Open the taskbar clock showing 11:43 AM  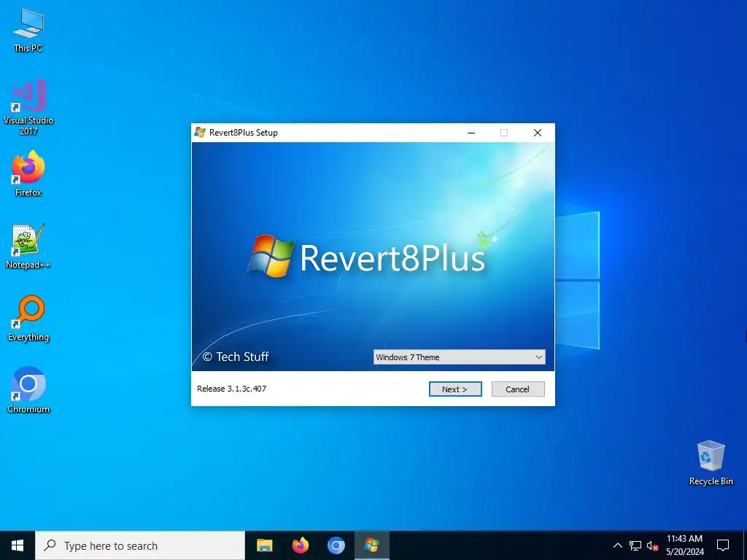pyautogui.click(x=684, y=545)
